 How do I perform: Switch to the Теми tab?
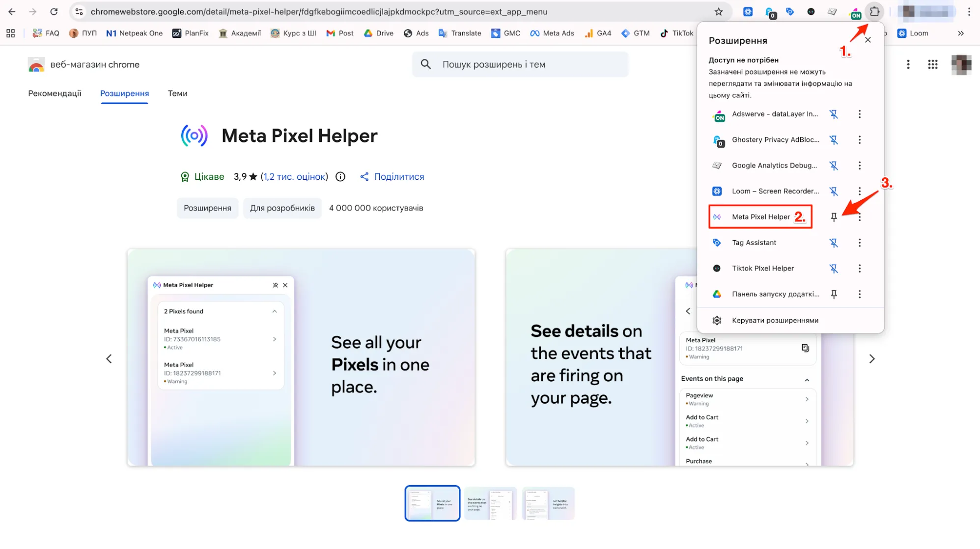point(177,93)
